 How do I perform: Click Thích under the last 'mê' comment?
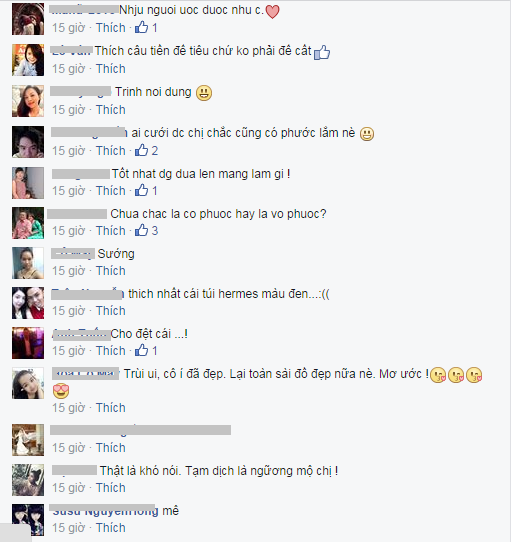pos(111,528)
